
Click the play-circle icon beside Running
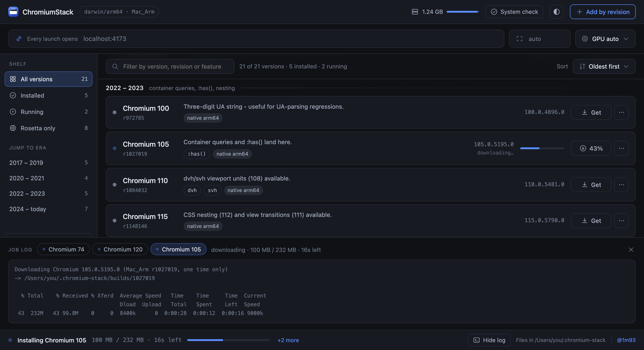coord(13,112)
